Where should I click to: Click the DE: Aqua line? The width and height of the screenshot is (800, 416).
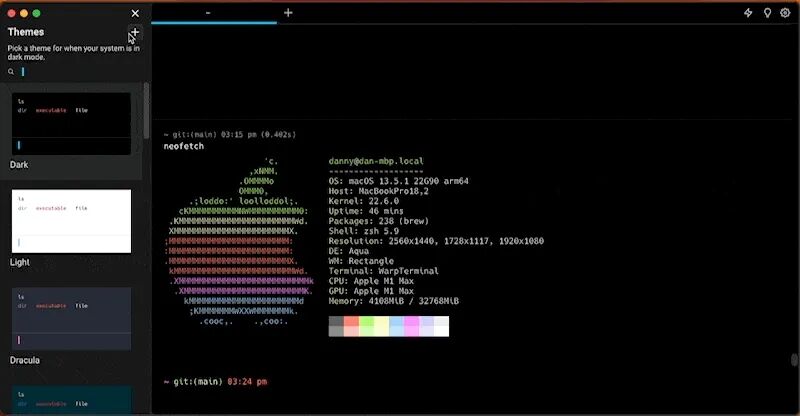(x=348, y=251)
